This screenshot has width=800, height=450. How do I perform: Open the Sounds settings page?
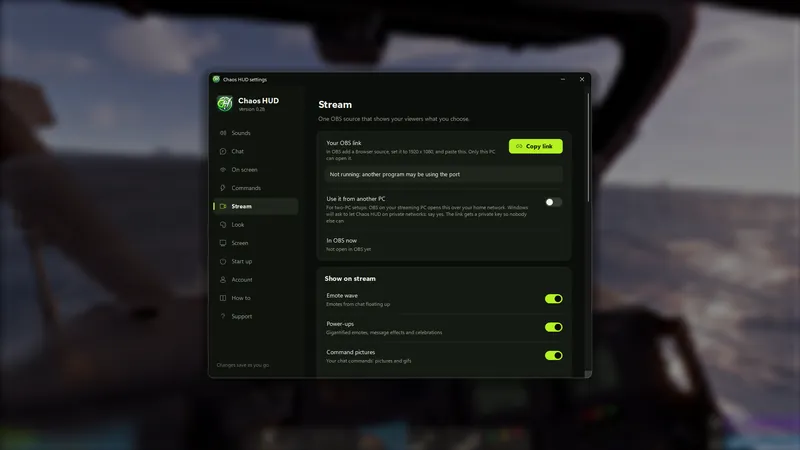[256, 133]
